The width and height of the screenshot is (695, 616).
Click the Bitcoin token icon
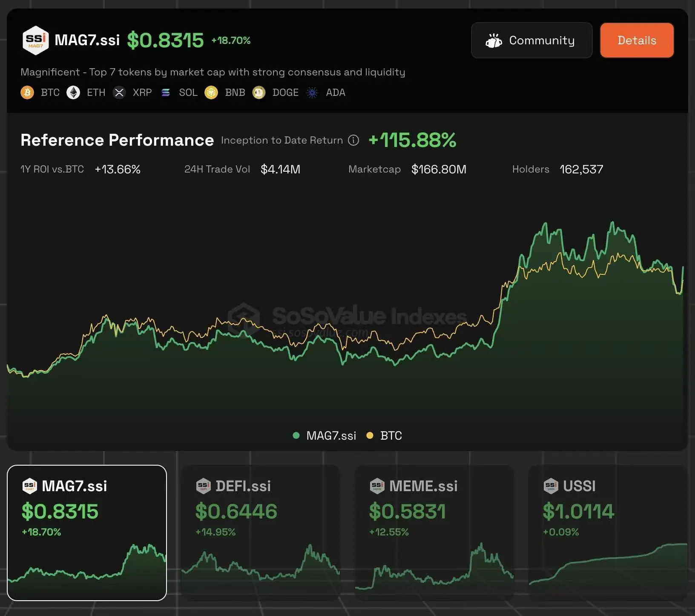click(27, 92)
